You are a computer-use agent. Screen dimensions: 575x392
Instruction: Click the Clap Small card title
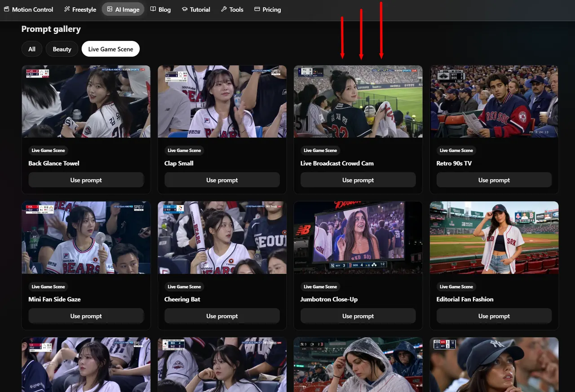pos(179,163)
